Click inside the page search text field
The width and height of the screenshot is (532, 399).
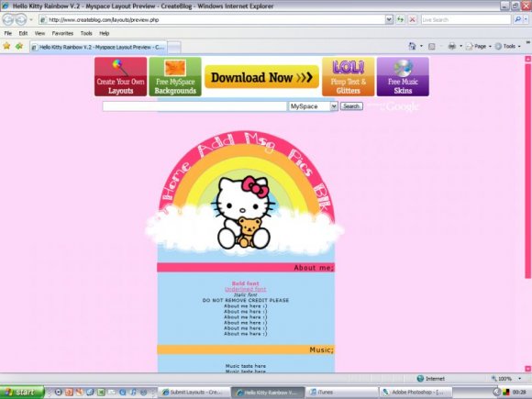(194, 106)
